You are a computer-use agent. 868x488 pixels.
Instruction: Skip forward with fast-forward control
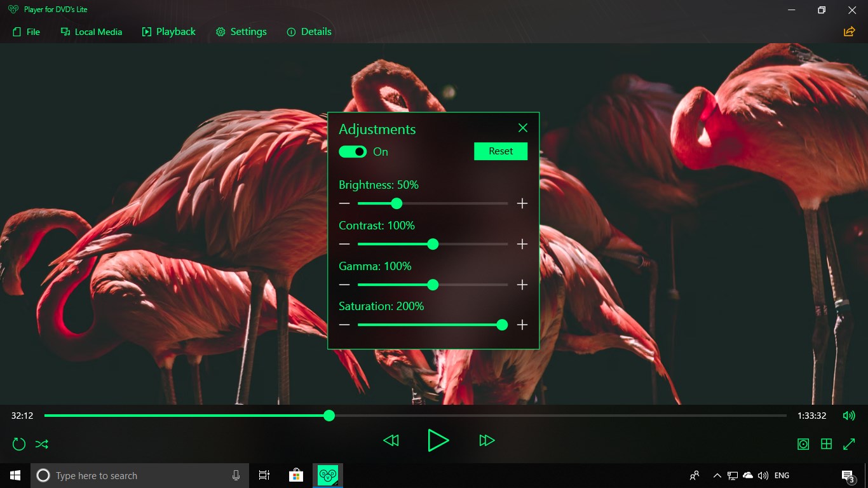(487, 440)
